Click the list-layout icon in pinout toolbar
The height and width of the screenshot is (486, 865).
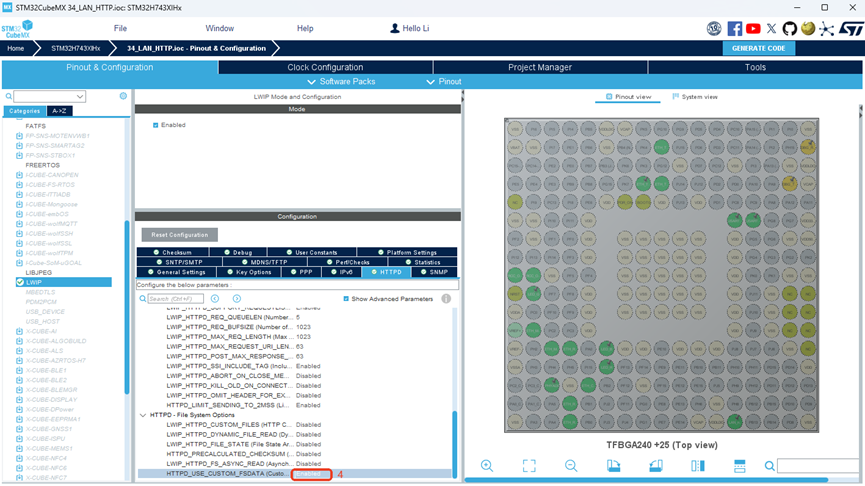(740, 466)
